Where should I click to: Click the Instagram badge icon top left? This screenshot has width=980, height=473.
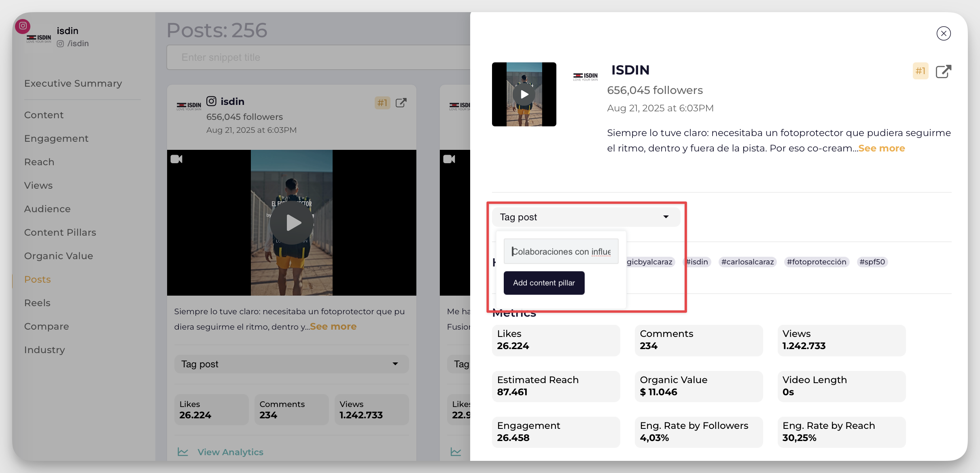pyautogui.click(x=23, y=26)
